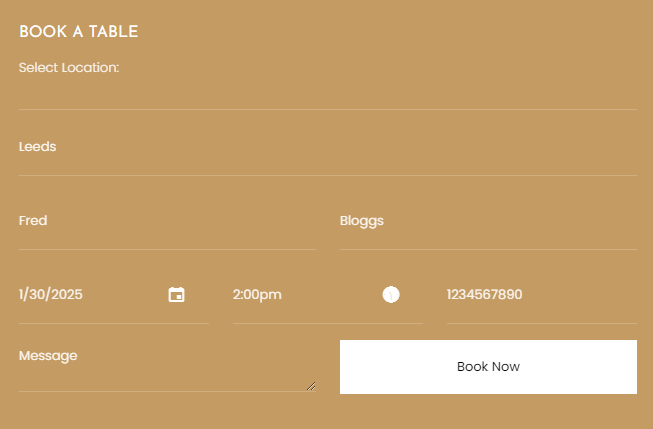Click the clock icon in the time field
Viewport: 653px width, 429px height.
(391, 294)
